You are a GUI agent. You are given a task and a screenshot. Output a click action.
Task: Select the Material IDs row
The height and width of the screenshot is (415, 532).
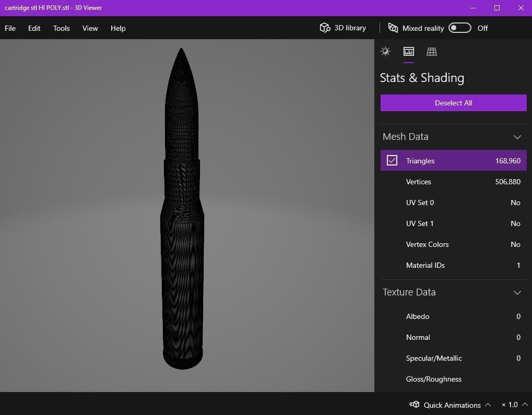[x=453, y=265]
